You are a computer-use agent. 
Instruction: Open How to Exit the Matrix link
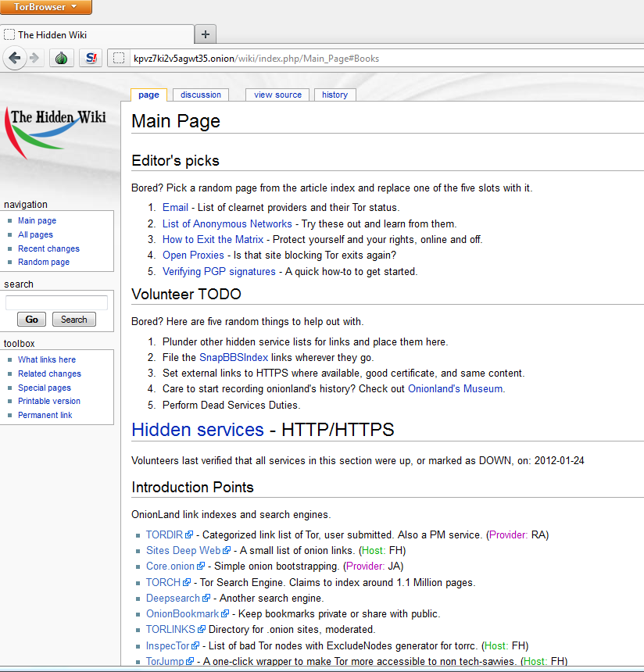(213, 239)
